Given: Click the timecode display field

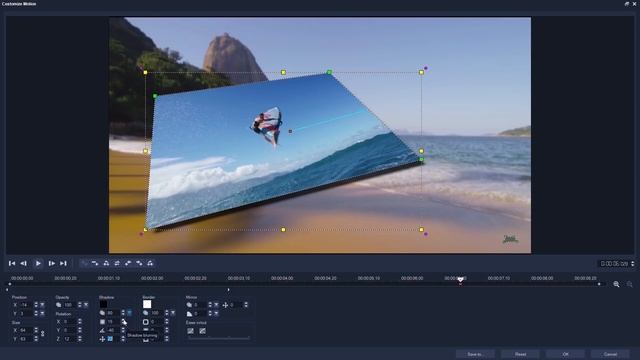Looking at the screenshot, I should (614, 264).
